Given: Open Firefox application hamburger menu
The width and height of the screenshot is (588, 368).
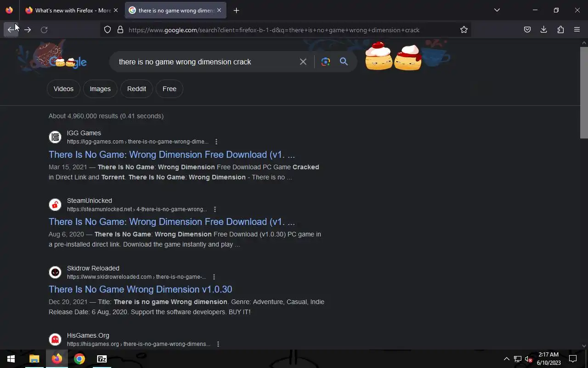Looking at the screenshot, I should [577, 30].
